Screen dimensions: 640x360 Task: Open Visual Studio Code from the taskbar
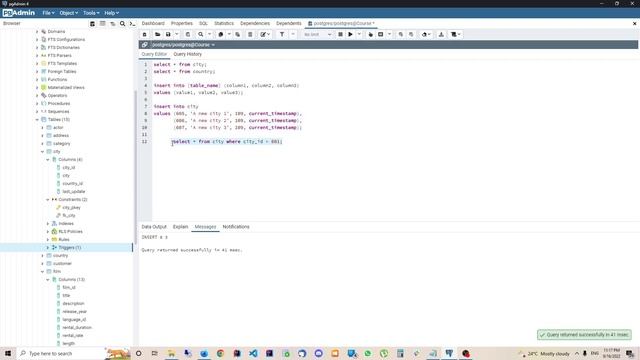click(x=253, y=353)
